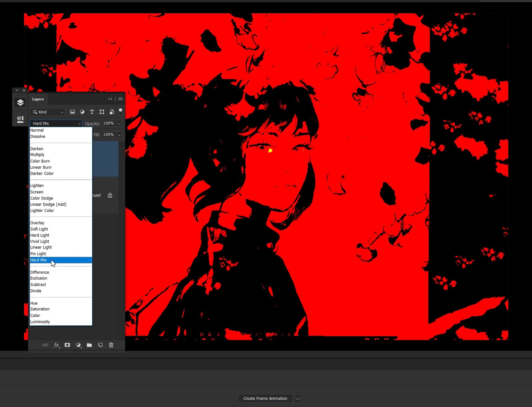Filter for adjustment layers icon
Viewport: 532px width, 407px height.
(82, 112)
